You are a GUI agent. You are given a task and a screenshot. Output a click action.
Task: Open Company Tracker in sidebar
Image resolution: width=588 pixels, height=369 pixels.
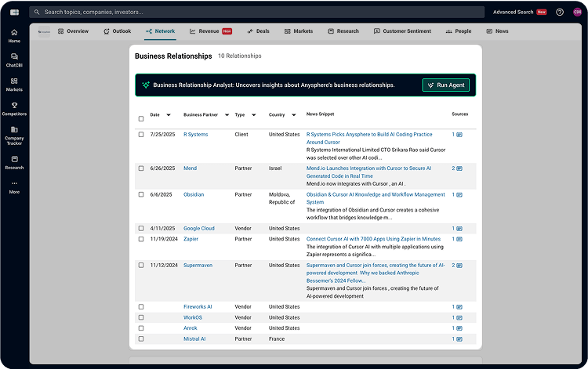pyautogui.click(x=14, y=135)
